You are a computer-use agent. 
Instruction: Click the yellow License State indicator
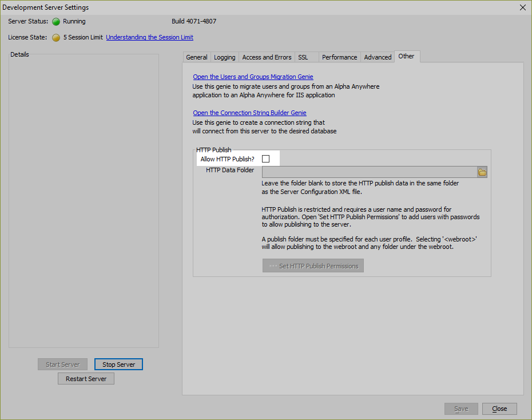[x=56, y=38]
